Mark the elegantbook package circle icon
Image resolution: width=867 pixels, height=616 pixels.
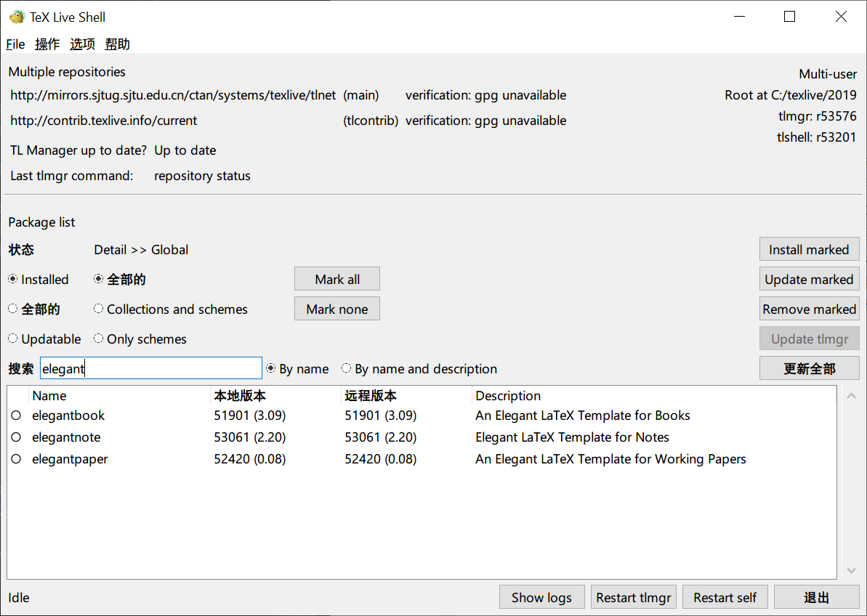pyautogui.click(x=16, y=416)
